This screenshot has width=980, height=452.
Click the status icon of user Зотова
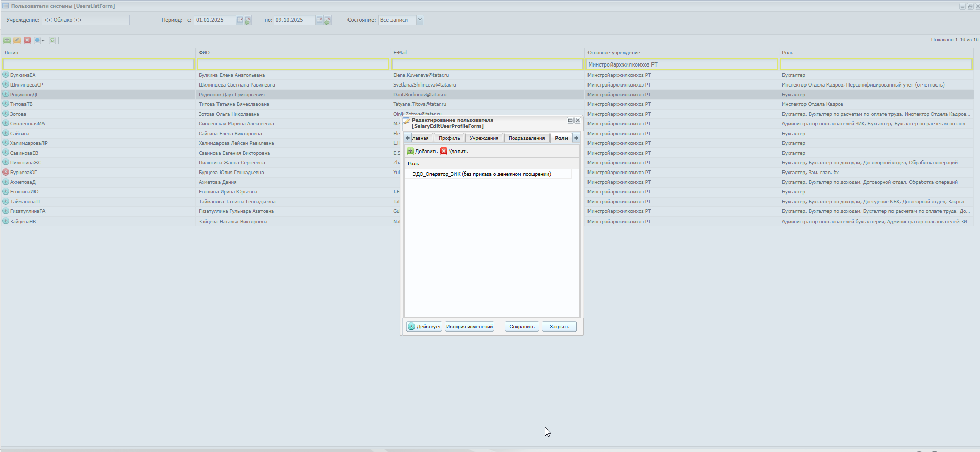(x=6, y=114)
